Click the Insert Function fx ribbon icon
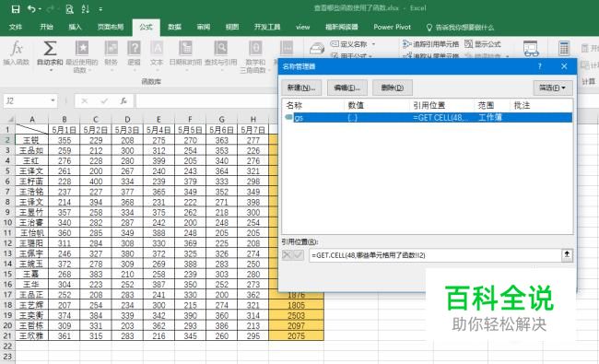 tap(17, 49)
